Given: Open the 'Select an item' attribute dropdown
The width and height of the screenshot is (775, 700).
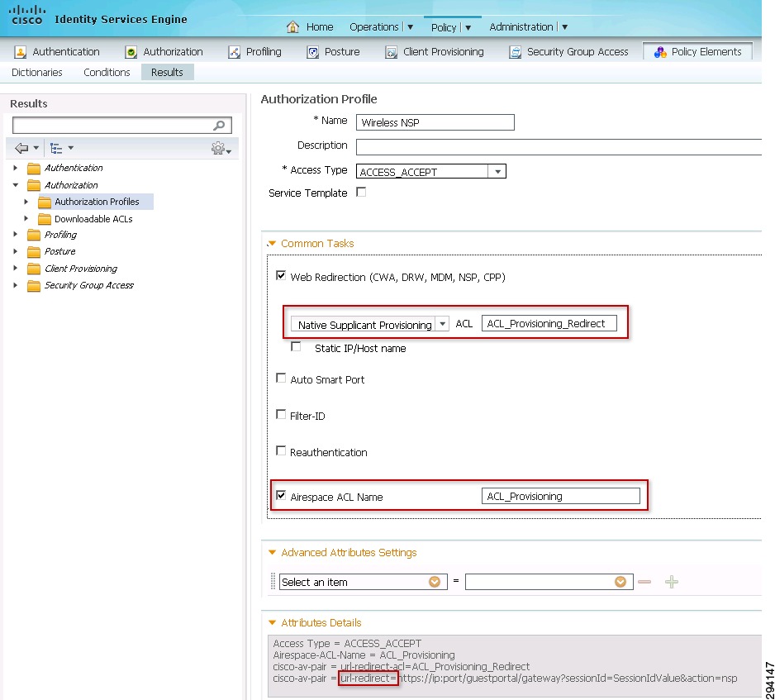Looking at the screenshot, I should click(x=435, y=582).
